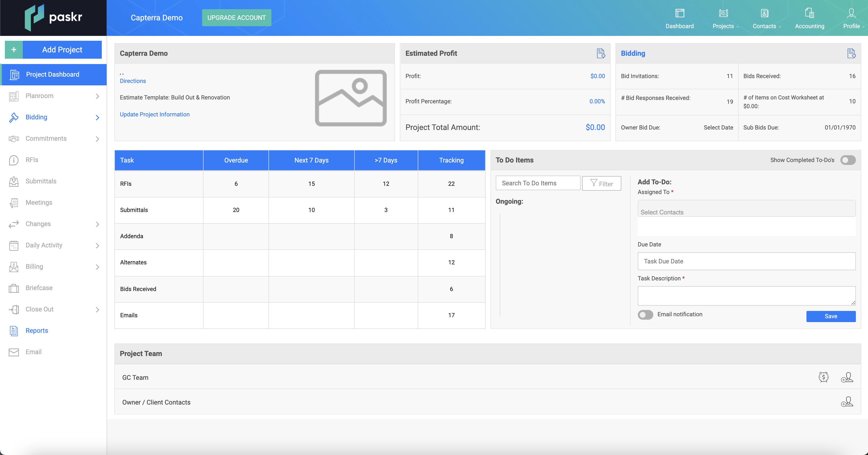
Task: Click the UPGRADE ACCOUNT button
Action: pos(237,17)
